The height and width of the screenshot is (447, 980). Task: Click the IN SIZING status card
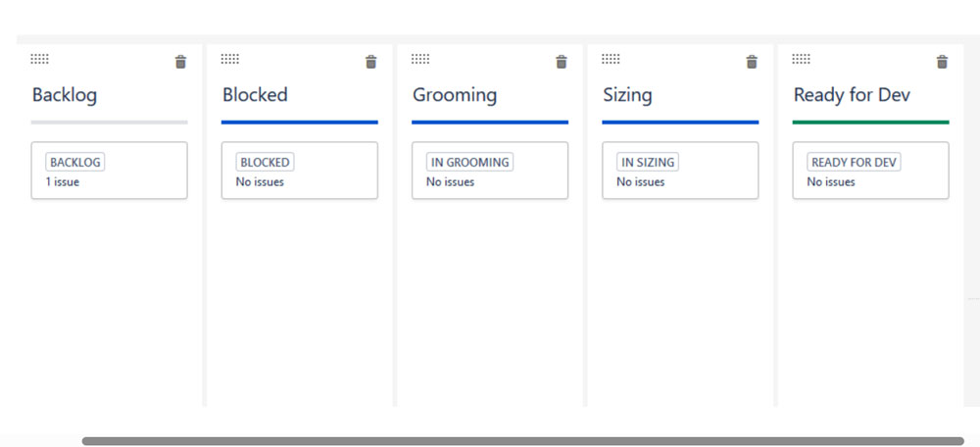click(x=680, y=170)
